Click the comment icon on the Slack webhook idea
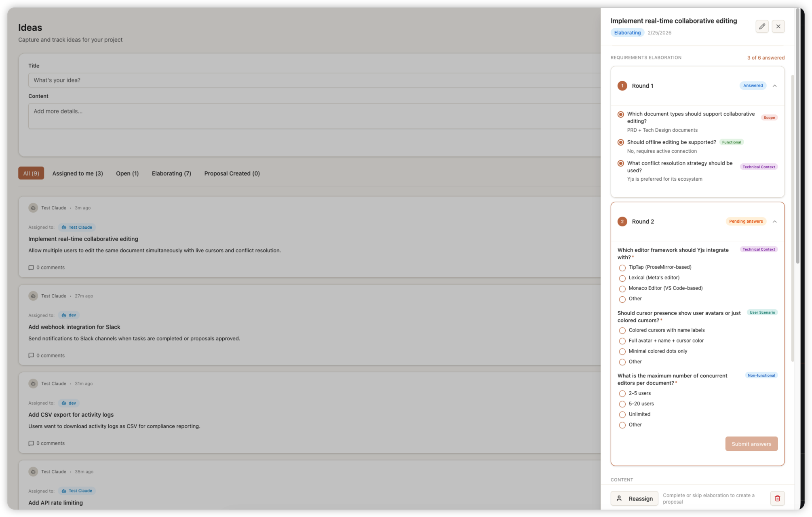Screen dimensions: 812x517 point(31,355)
